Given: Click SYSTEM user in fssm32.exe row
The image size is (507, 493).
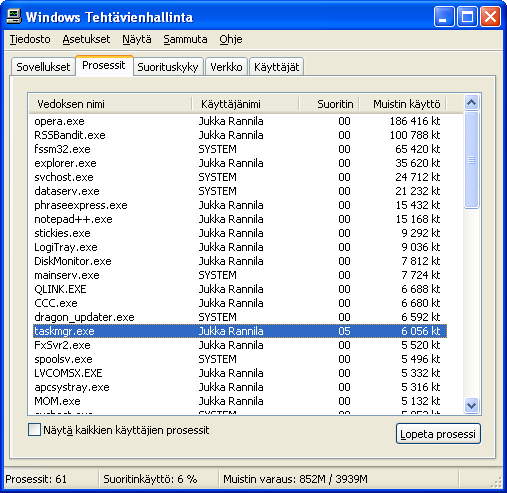Looking at the screenshot, I should (218, 149).
